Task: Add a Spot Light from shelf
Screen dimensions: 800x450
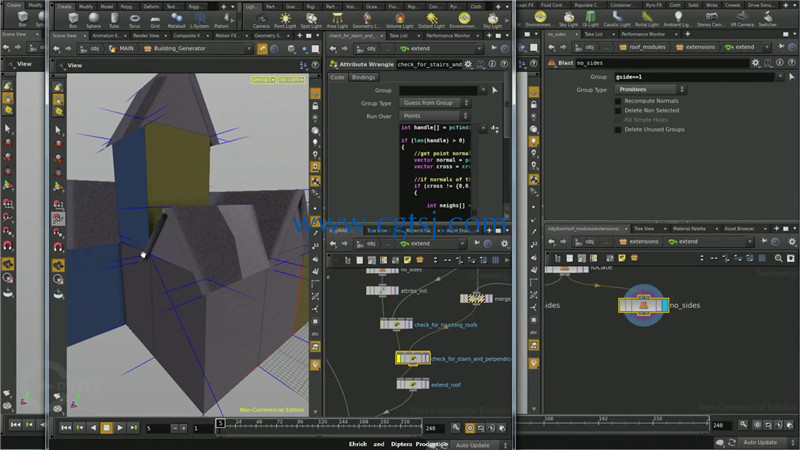Action: pyautogui.click(x=311, y=20)
